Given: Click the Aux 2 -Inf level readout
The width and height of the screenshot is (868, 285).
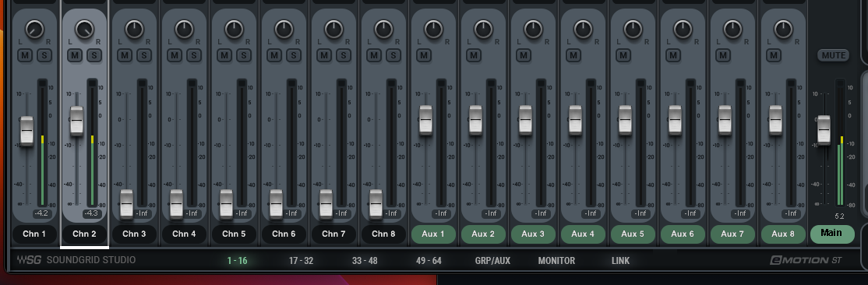Looking at the screenshot, I should 491,213.
